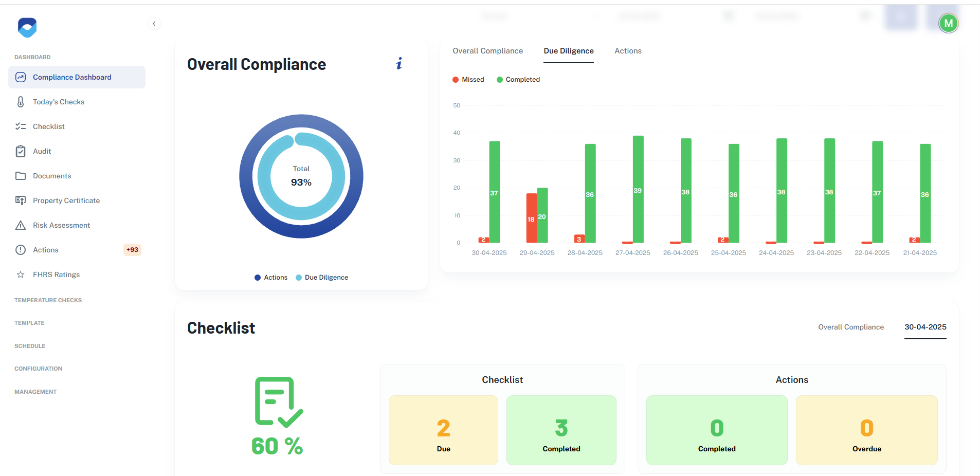
Task: Toggle the Due Diligence donut legend
Action: [x=322, y=278]
